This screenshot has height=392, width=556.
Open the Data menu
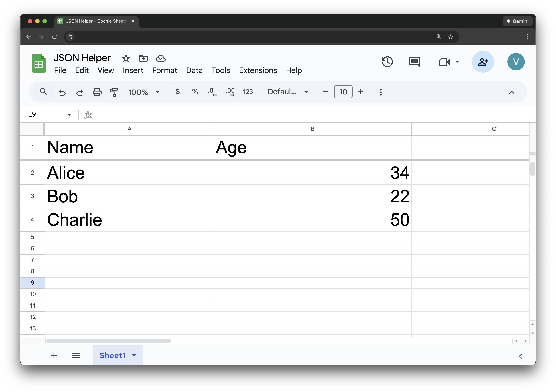tap(194, 70)
